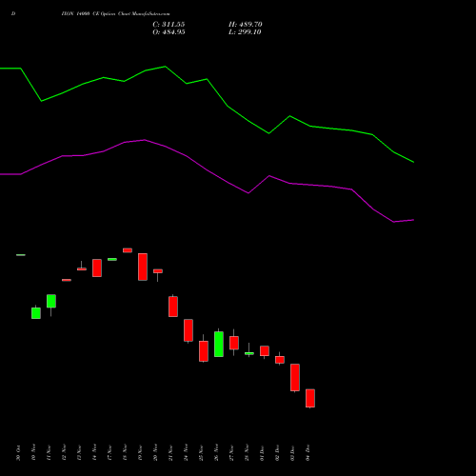Select the 26 Nov date label
This screenshot has height=476, width=476.
point(216,452)
